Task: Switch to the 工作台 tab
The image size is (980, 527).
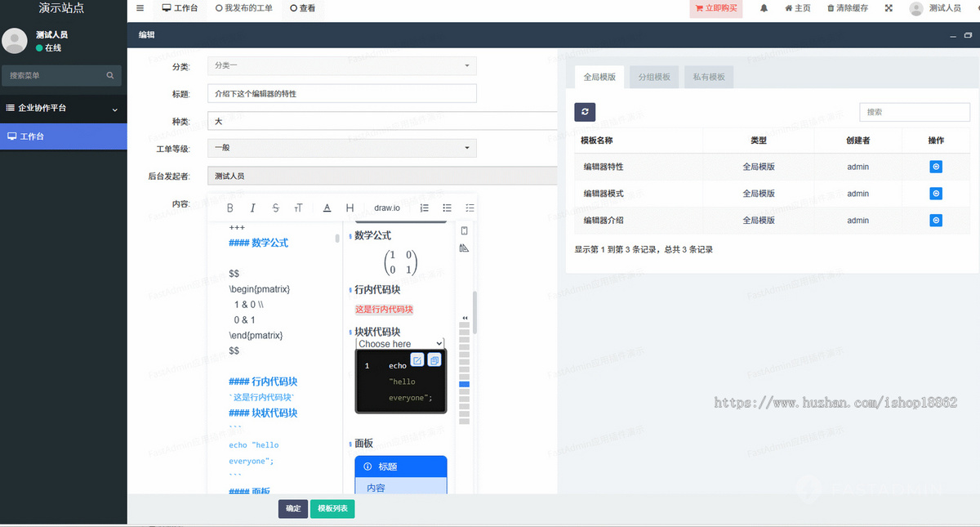Action: pyautogui.click(x=180, y=8)
